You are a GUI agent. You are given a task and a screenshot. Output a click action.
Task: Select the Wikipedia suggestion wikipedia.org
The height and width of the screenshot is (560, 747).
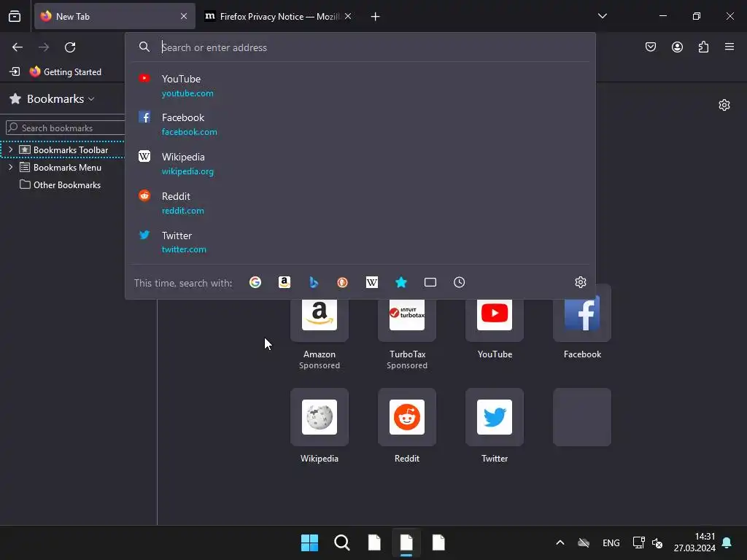pyautogui.click(x=360, y=163)
